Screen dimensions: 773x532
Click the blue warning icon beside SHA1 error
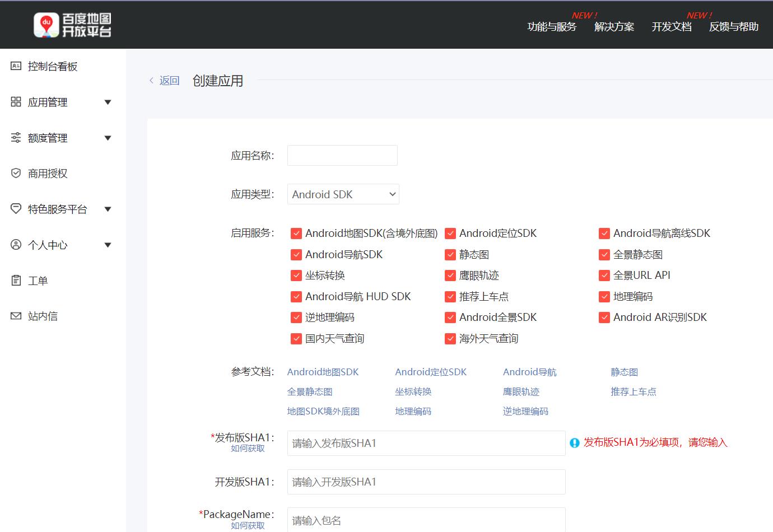tap(575, 443)
